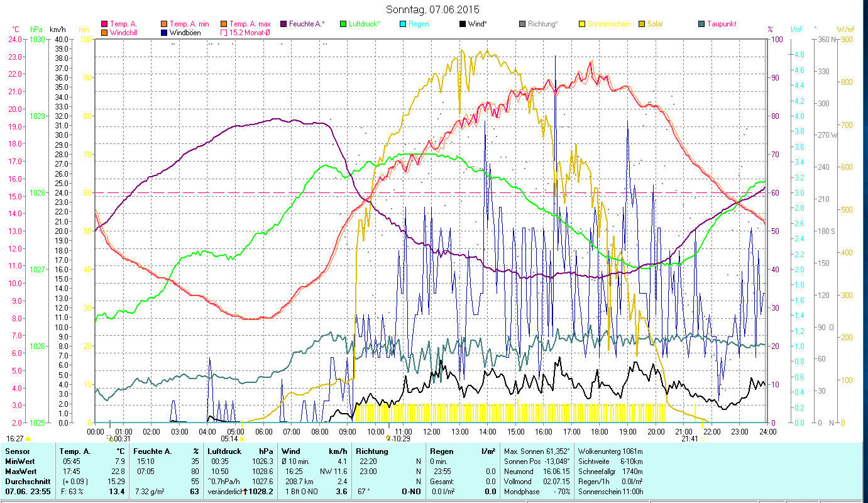Click the 'Wolkenunterg 1061m' entry

610,451
